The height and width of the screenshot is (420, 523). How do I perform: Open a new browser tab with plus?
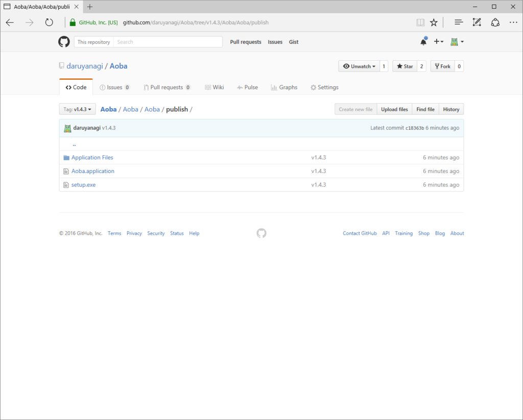tap(90, 7)
